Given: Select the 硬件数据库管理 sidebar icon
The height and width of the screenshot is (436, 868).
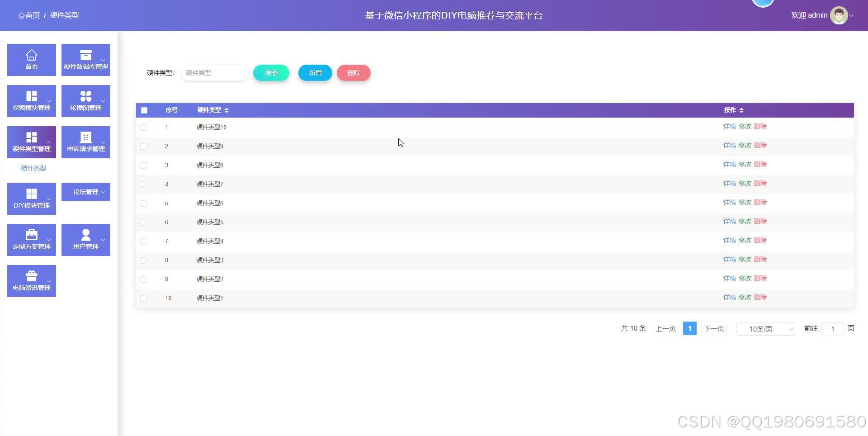Looking at the screenshot, I should point(85,59).
